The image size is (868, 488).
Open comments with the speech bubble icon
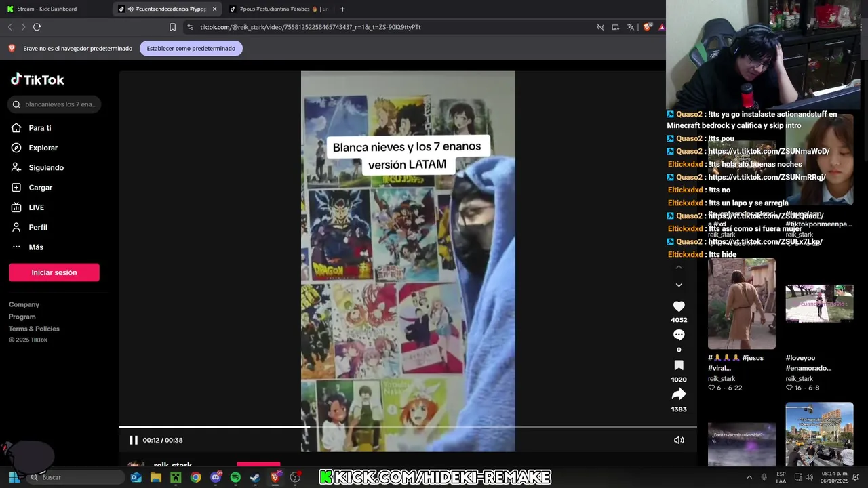tap(679, 335)
